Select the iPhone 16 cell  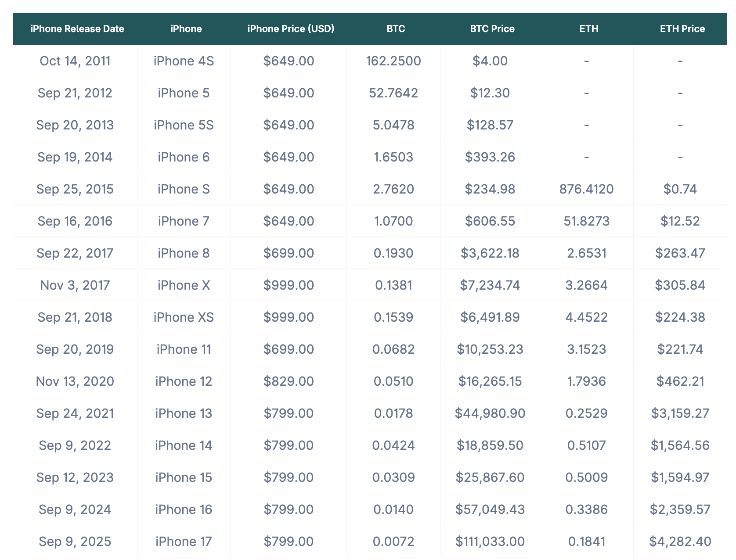tap(184, 510)
